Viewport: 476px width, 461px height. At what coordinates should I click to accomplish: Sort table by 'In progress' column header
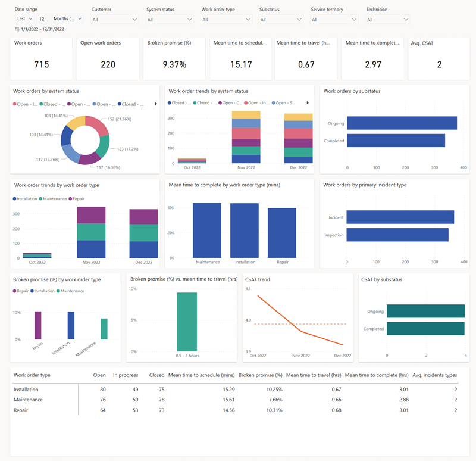coord(126,375)
